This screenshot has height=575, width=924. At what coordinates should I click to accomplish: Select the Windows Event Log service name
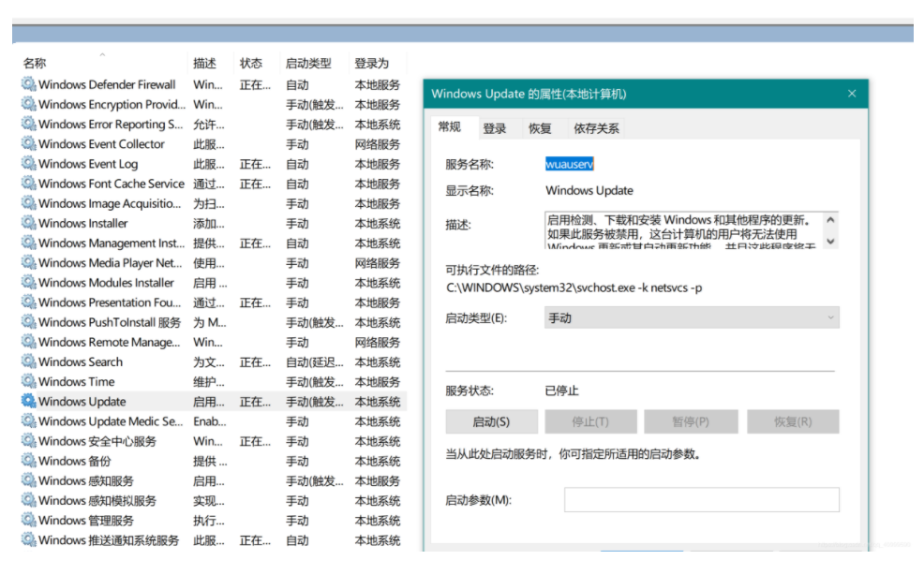pos(88,164)
